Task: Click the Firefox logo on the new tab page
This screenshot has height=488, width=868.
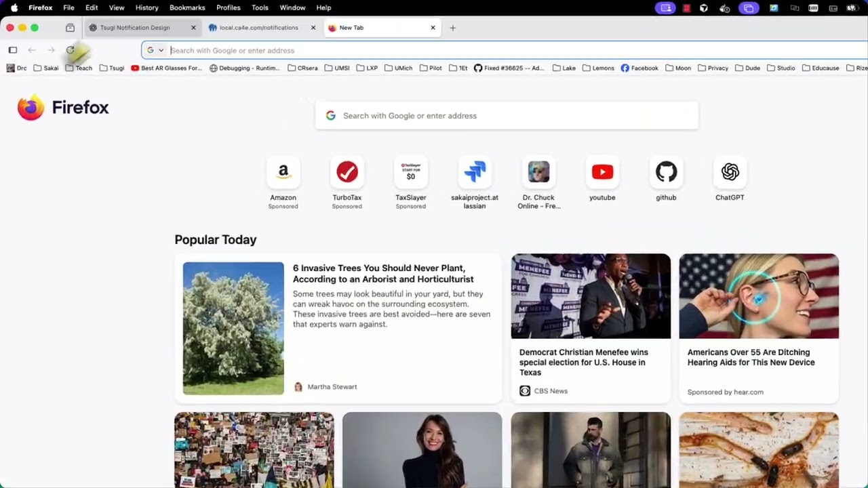Action: pyautogui.click(x=63, y=108)
